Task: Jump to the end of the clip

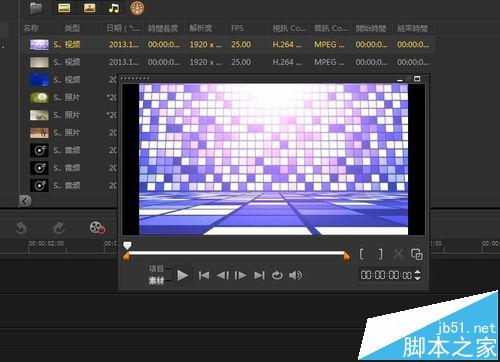Action: pyautogui.click(x=259, y=275)
